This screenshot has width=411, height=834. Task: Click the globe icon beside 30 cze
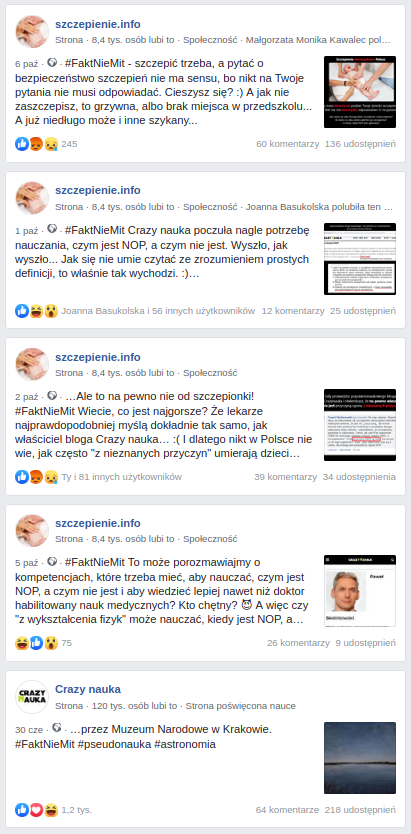tap(56, 728)
